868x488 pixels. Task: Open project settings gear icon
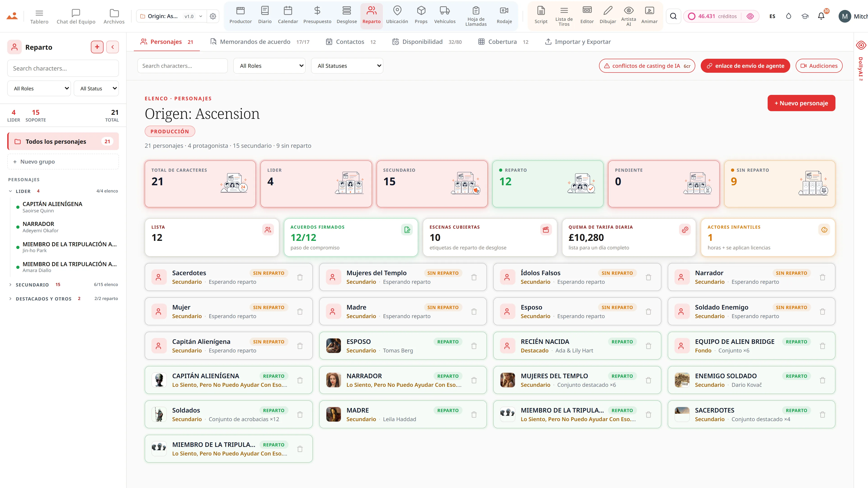point(213,16)
